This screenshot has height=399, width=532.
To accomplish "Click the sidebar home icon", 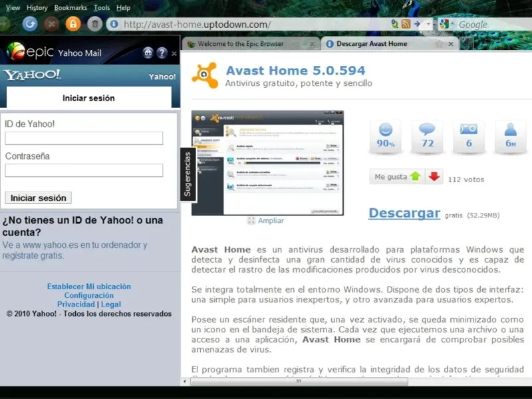I will point(148,53).
